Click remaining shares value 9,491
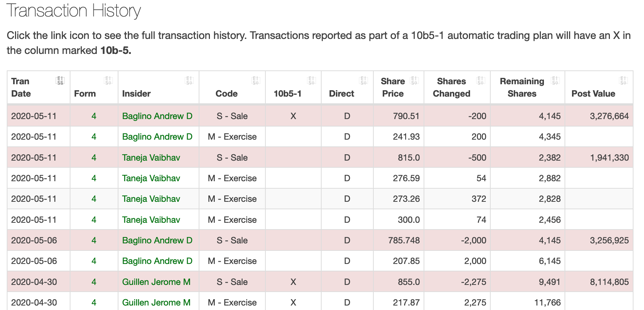This screenshot has width=644, height=310. [550, 282]
